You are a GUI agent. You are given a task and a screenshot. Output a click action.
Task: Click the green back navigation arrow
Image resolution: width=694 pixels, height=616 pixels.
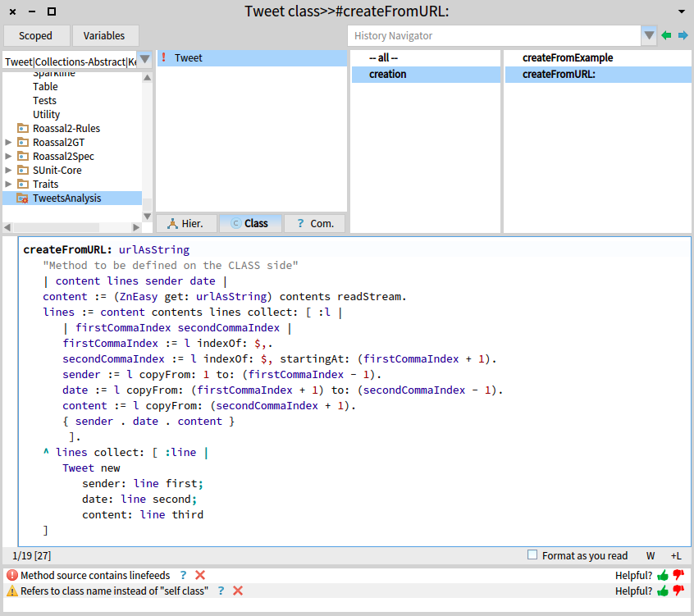[666, 36]
